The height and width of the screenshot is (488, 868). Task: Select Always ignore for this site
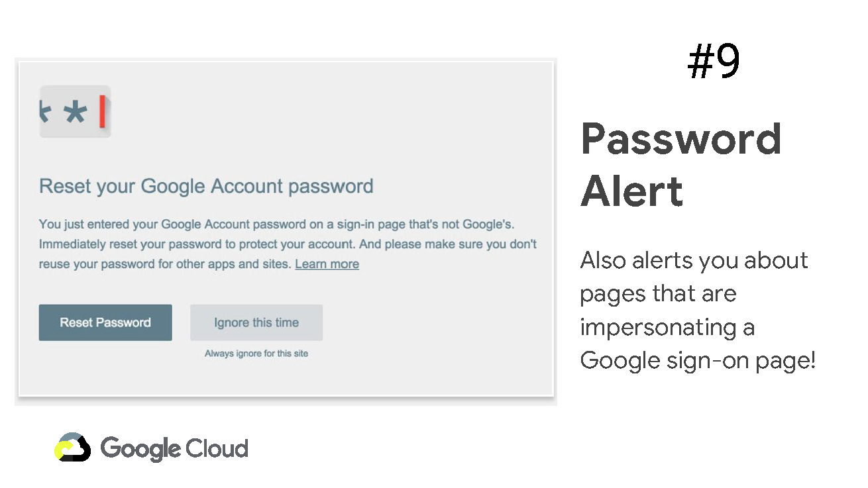coord(256,354)
